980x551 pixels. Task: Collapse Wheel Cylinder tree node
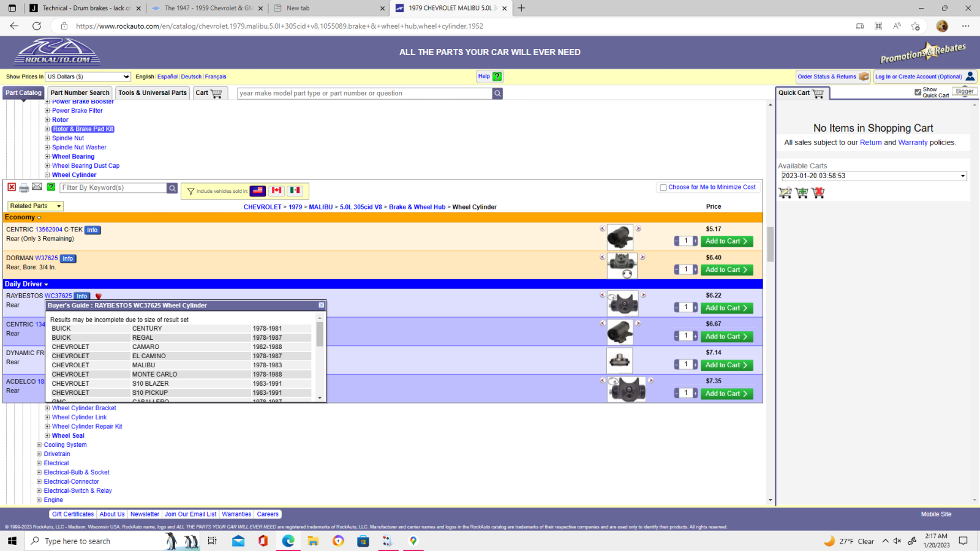[47, 175]
